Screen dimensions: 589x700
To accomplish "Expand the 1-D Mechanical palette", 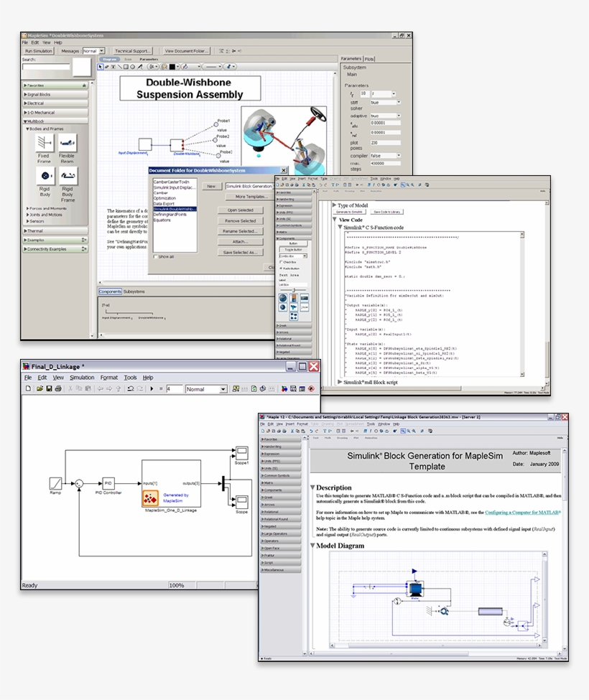I will pyautogui.click(x=55, y=113).
